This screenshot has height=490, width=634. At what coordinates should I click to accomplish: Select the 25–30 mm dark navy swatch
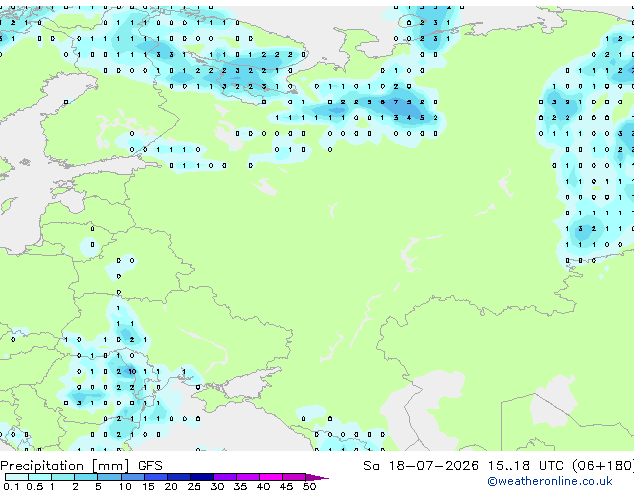(x=202, y=477)
